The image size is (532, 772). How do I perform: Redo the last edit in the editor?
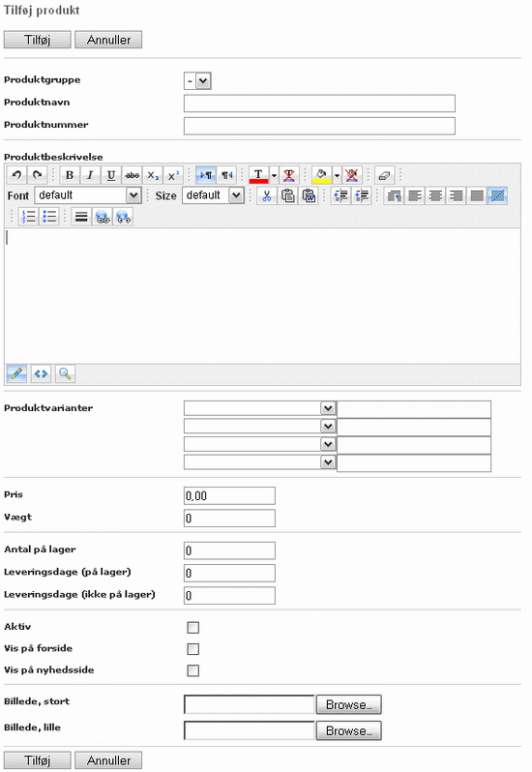pyautogui.click(x=38, y=175)
